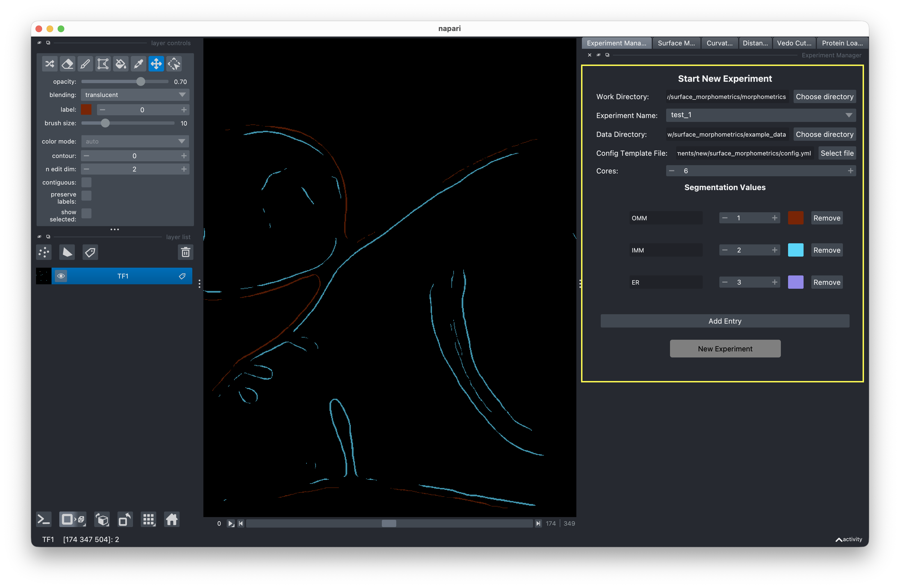Roll dimensions order button
Screen dimensions: 900x588
click(x=102, y=520)
